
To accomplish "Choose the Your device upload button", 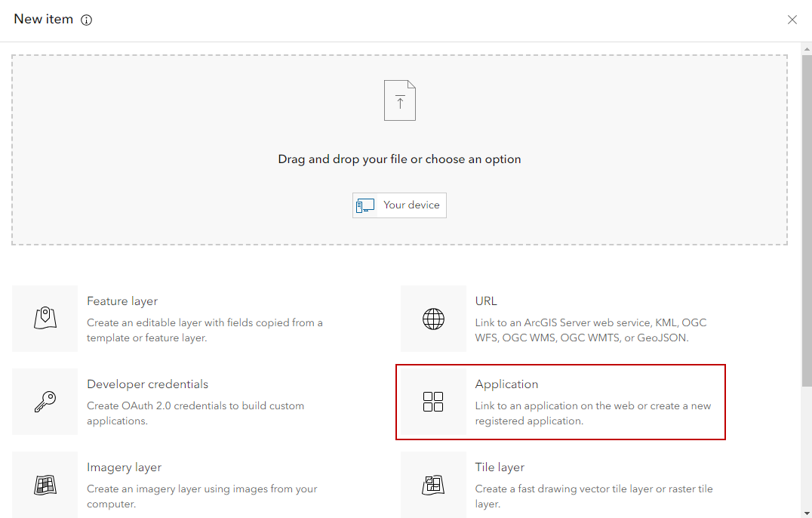I will coord(399,205).
